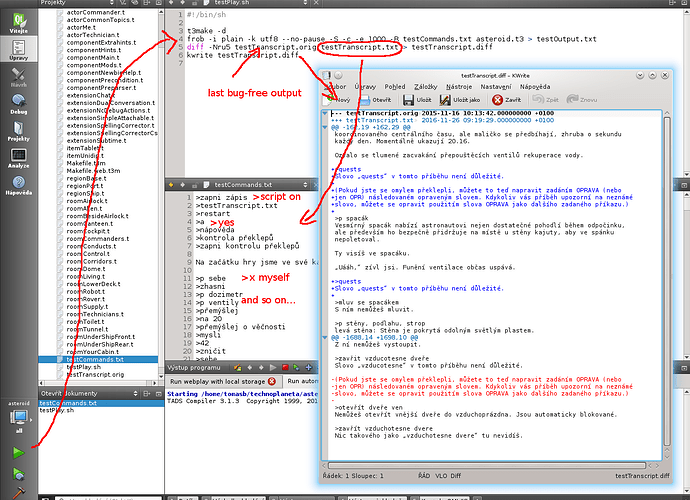Toggle lock icon in testCommands.txt editor bar
690x500 pixels.
coord(194,185)
